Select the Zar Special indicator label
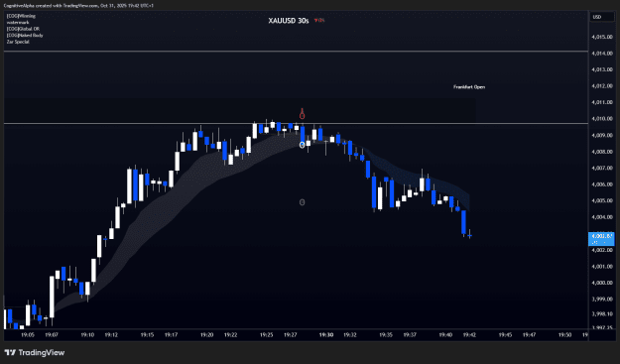This screenshot has height=364, width=620. pos(18,42)
